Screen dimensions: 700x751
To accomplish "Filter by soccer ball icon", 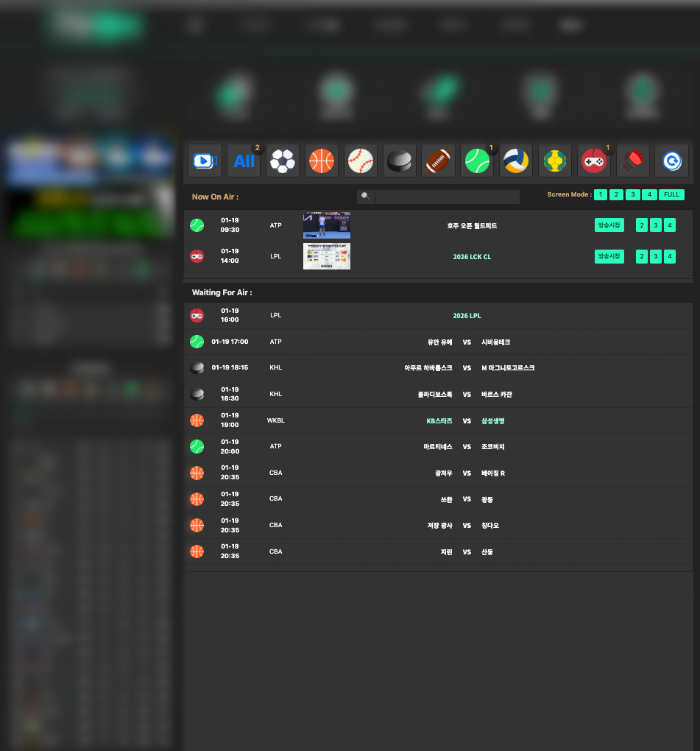I will pos(283,161).
